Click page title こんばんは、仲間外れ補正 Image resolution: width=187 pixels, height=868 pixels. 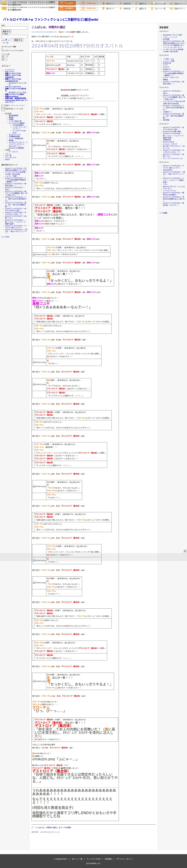tap(48, 27)
